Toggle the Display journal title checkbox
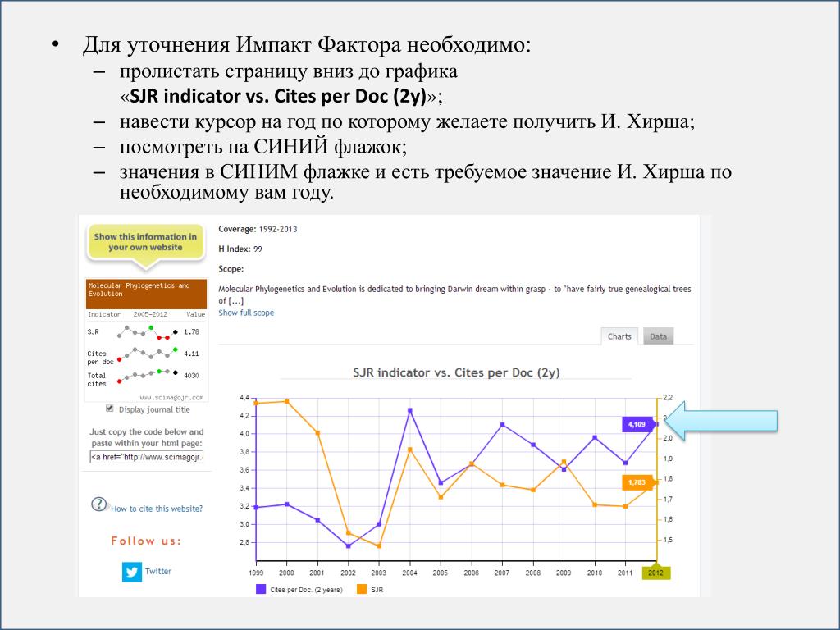This screenshot has width=840, height=630. click(110, 409)
